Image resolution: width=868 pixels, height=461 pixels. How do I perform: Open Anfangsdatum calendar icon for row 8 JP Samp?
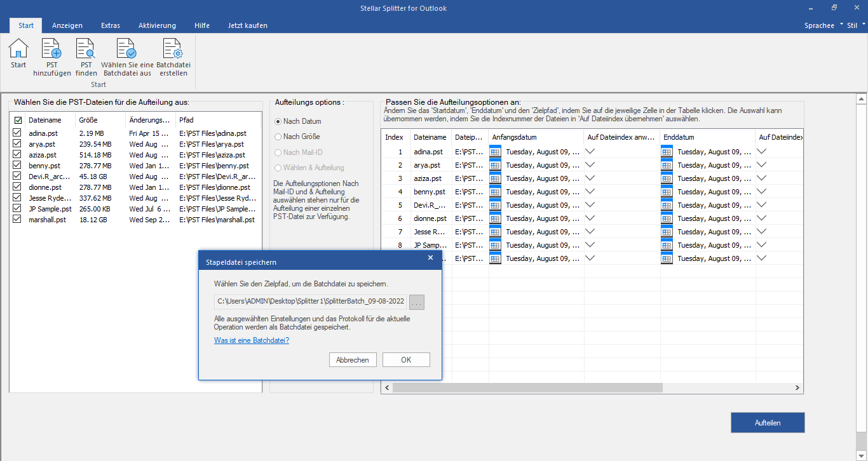496,245
